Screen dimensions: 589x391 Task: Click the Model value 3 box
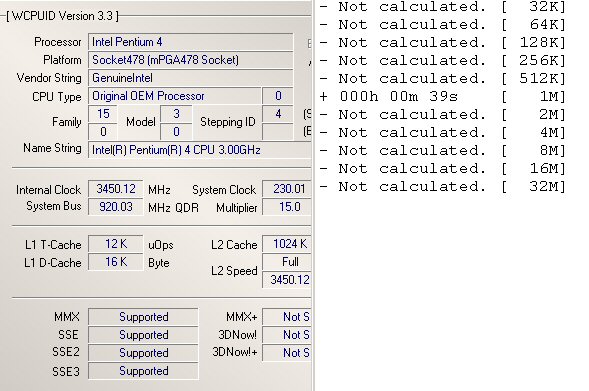(176, 114)
